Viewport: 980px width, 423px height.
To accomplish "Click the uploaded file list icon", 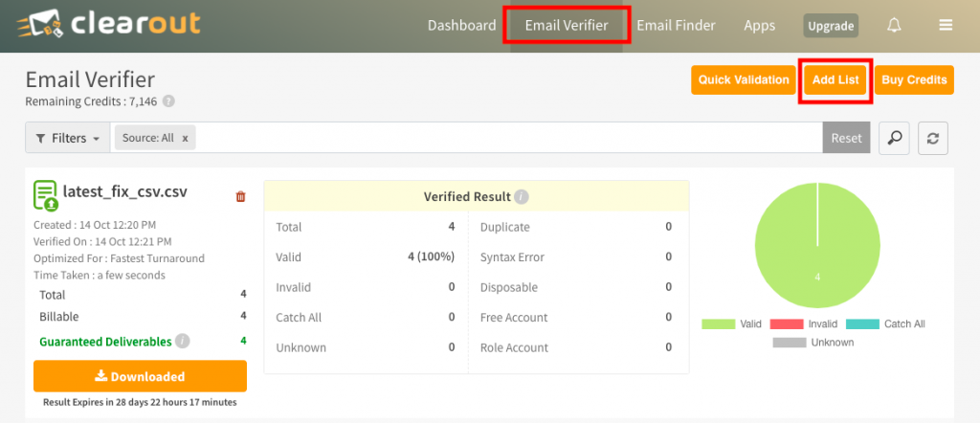I will click(x=46, y=195).
